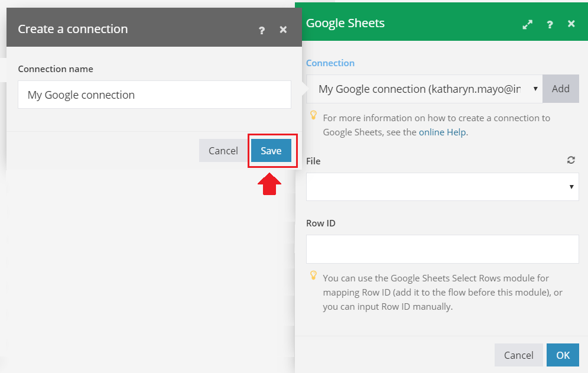
Task: Cancel the Create a connection dialog
Action: (223, 151)
